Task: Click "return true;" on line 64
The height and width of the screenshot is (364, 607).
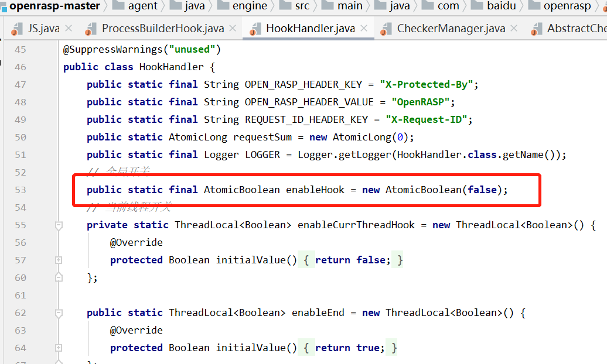Action: tap(350, 348)
